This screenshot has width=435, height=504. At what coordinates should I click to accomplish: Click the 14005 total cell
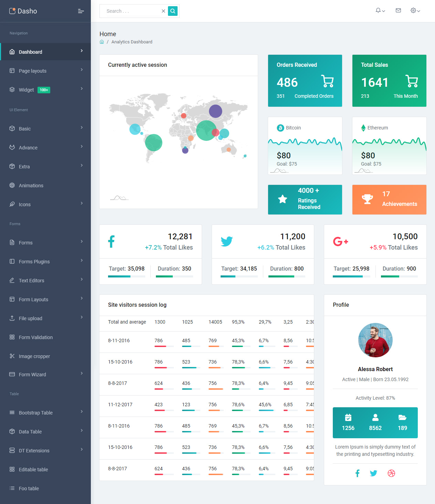(215, 322)
